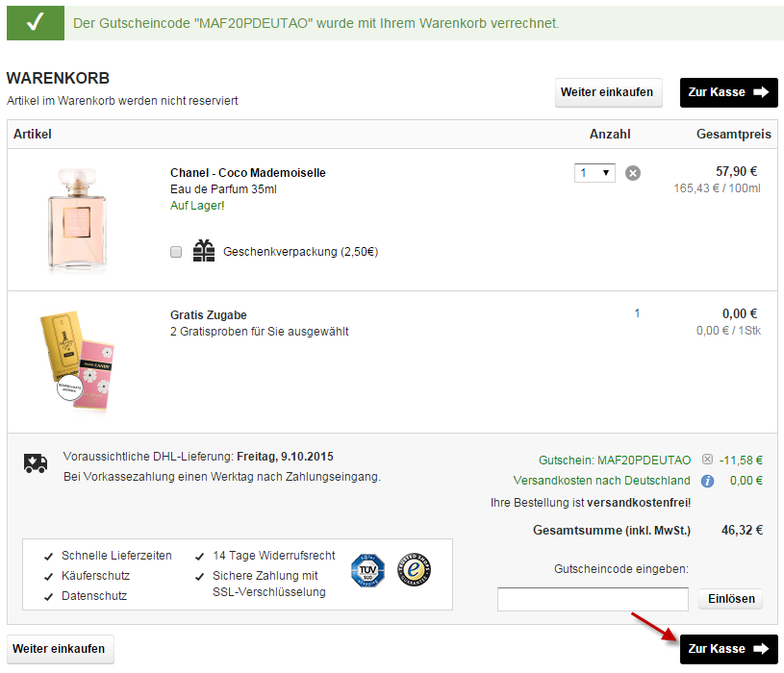
Task: Click the Einlösen button
Action: pos(731,599)
